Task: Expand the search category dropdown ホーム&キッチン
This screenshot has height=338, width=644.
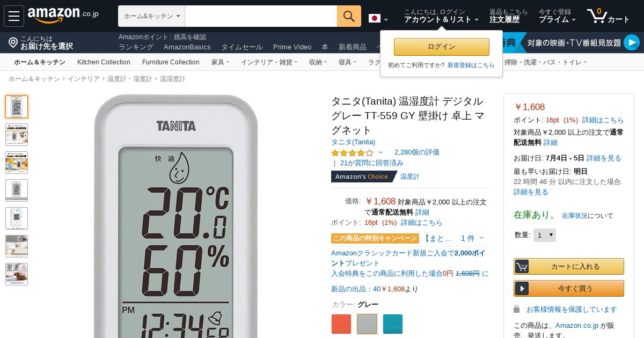Action: (152, 16)
